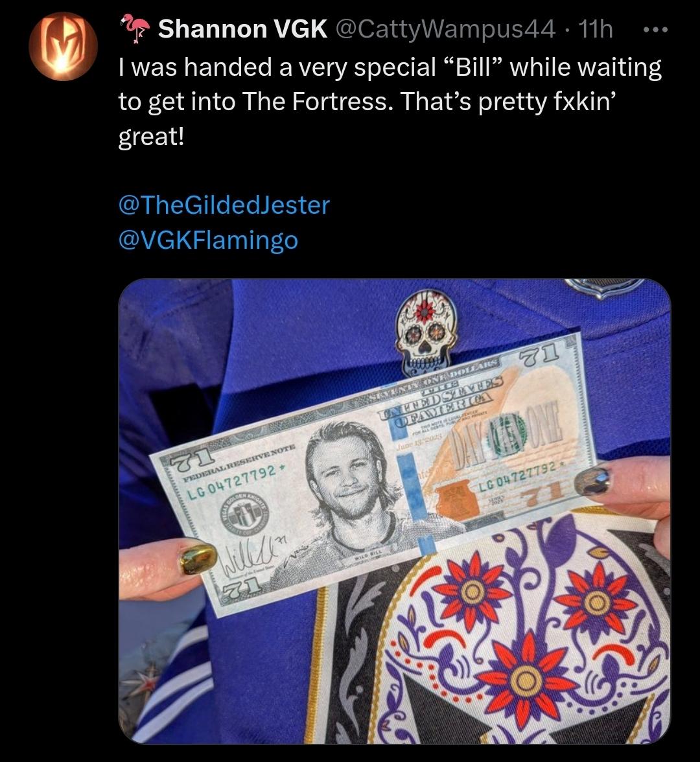This screenshot has height=762, width=700.
Task: Open the @TheGildedJester mention
Action: pos(224,205)
